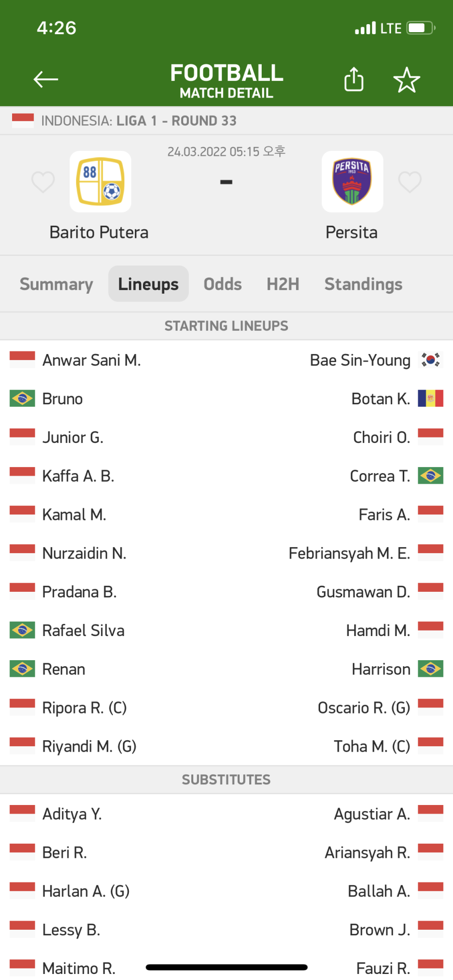Favorite Barito Putera with heart icon
Viewport: 453px width, 980px height.
(43, 182)
